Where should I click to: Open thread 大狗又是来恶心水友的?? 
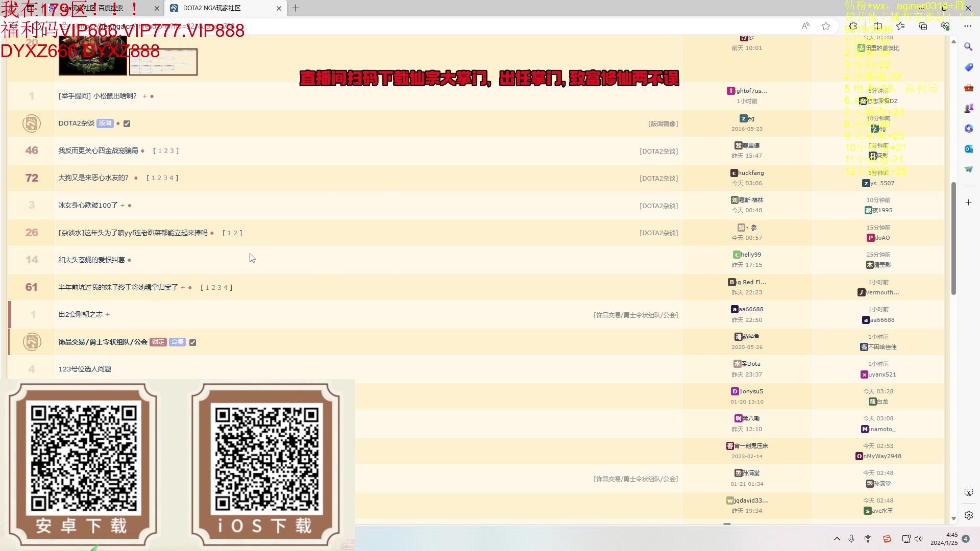pos(93,178)
